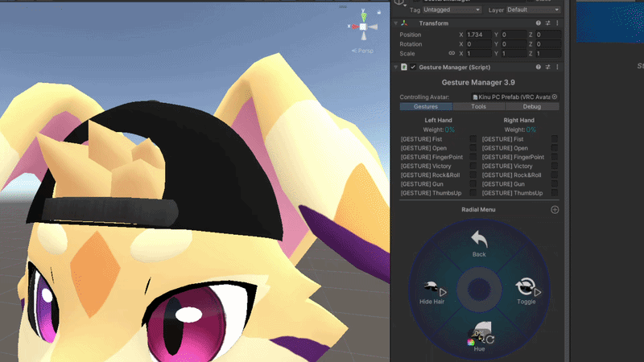Click the radial menu center puppet circle

(479, 290)
